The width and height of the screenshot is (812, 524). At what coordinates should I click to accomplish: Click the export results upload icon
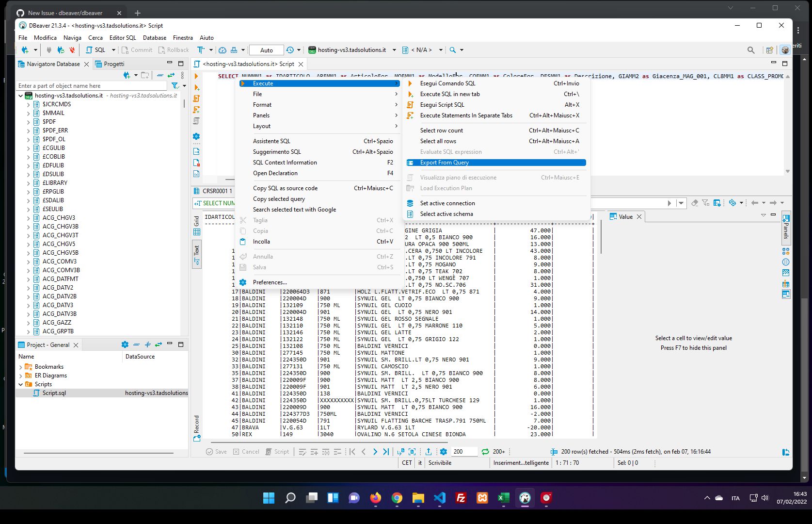tap(429, 452)
